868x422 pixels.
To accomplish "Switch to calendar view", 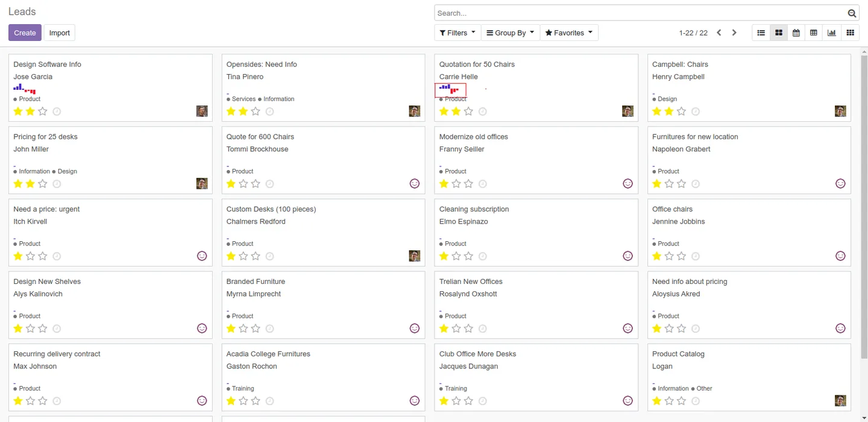I will [x=796, y=33].
